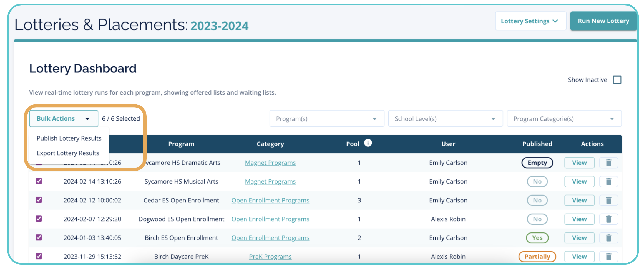644x269 pixels.
Task: Enable the Show Inactive checkbox
Action: 617,80
